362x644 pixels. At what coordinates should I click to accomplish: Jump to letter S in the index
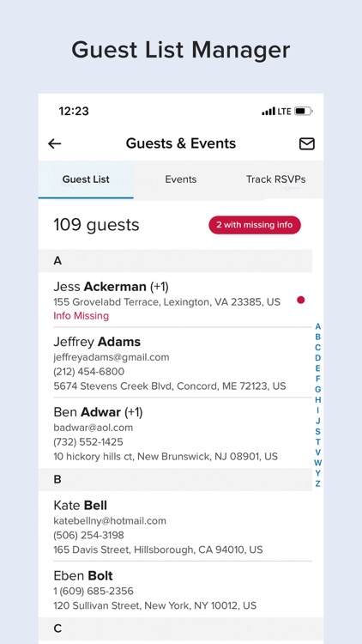point(317,432)
